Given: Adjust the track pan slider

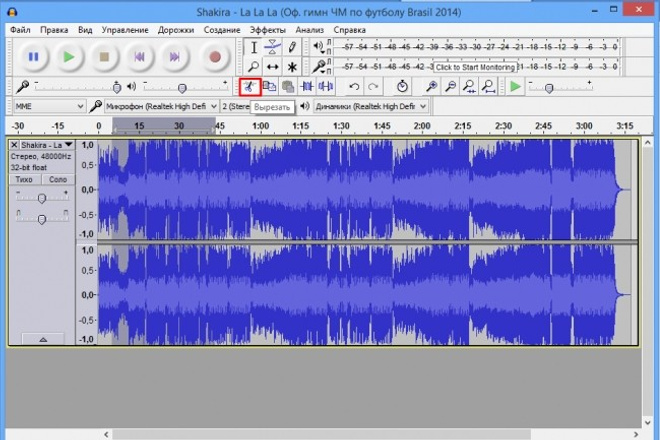Looking at the screenshot, I should point(41,219).
